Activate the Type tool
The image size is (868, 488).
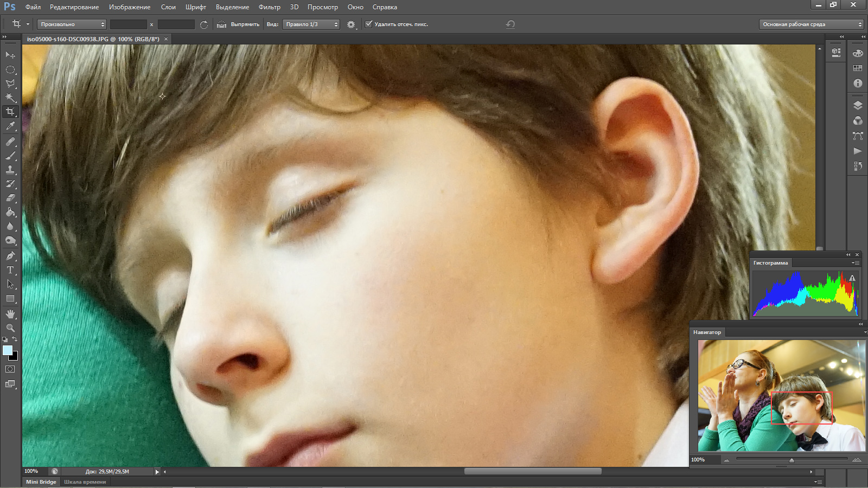(x=10, y=270)
